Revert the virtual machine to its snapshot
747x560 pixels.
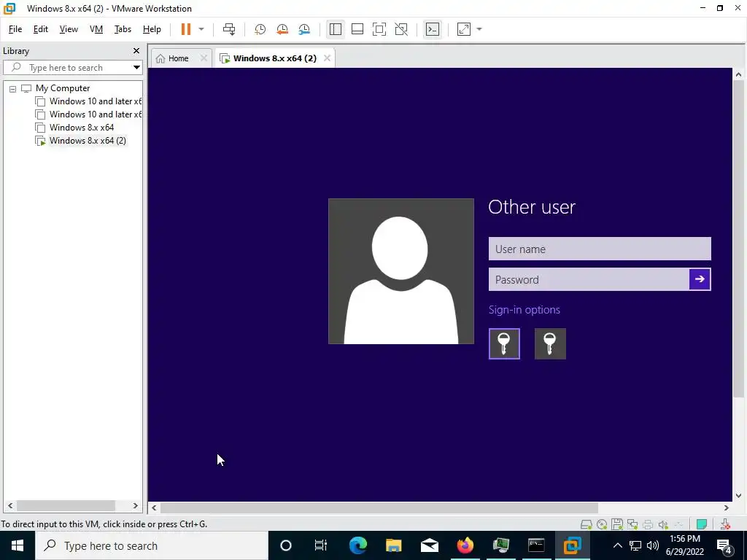point(282,29)
